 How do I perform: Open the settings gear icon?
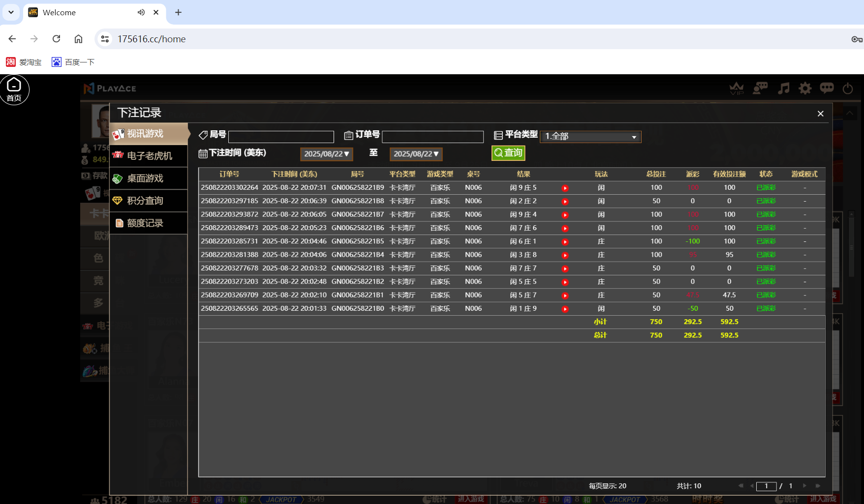[805, 89]
